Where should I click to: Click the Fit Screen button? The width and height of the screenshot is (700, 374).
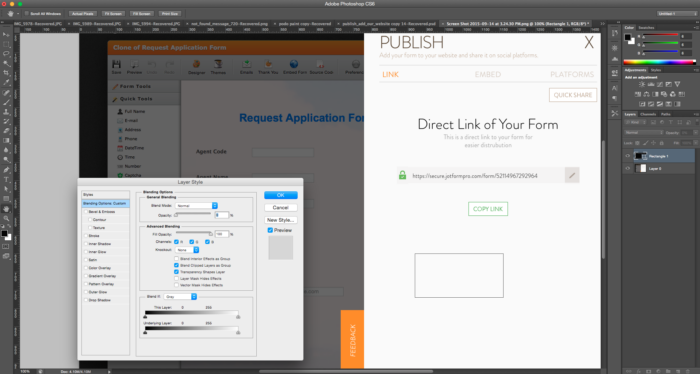coord(113,13)
